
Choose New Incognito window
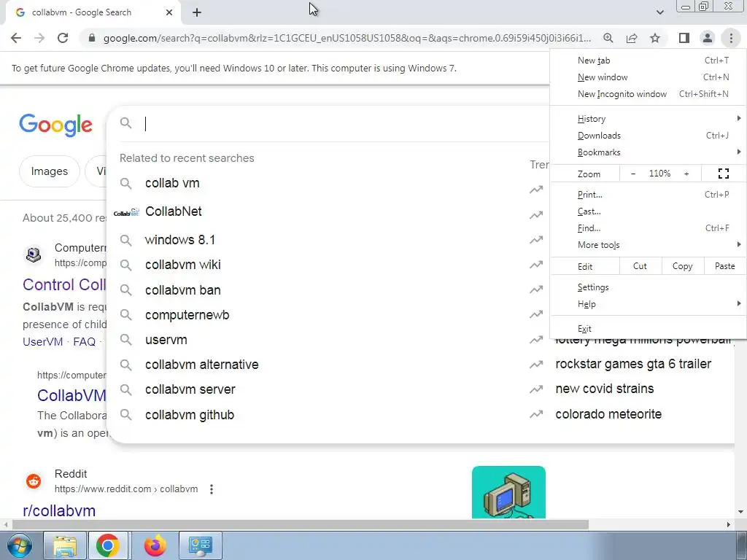(648, 94)
